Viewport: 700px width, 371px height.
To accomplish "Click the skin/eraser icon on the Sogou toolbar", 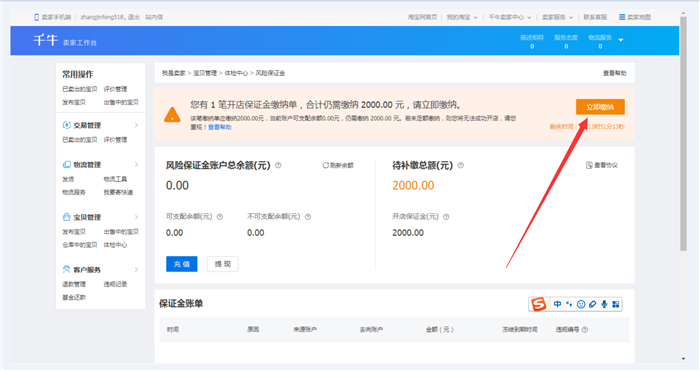I will [x=592, y=304].
